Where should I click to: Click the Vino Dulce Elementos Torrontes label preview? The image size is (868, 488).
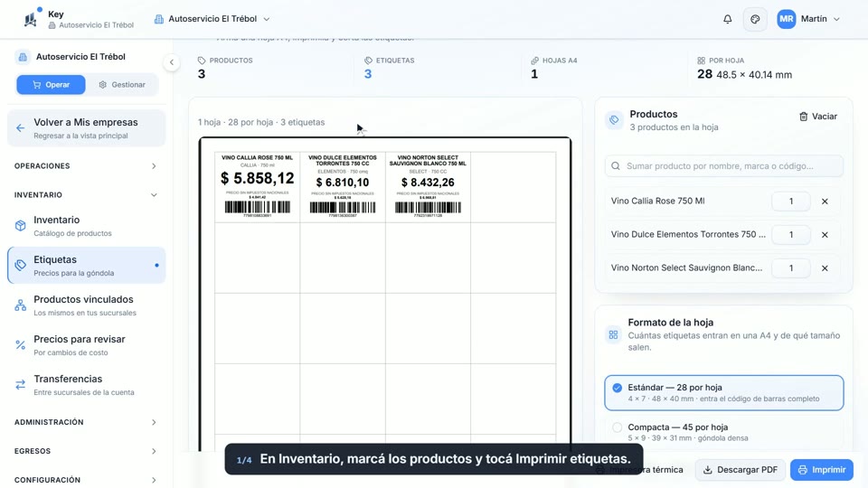click(343, 187)
